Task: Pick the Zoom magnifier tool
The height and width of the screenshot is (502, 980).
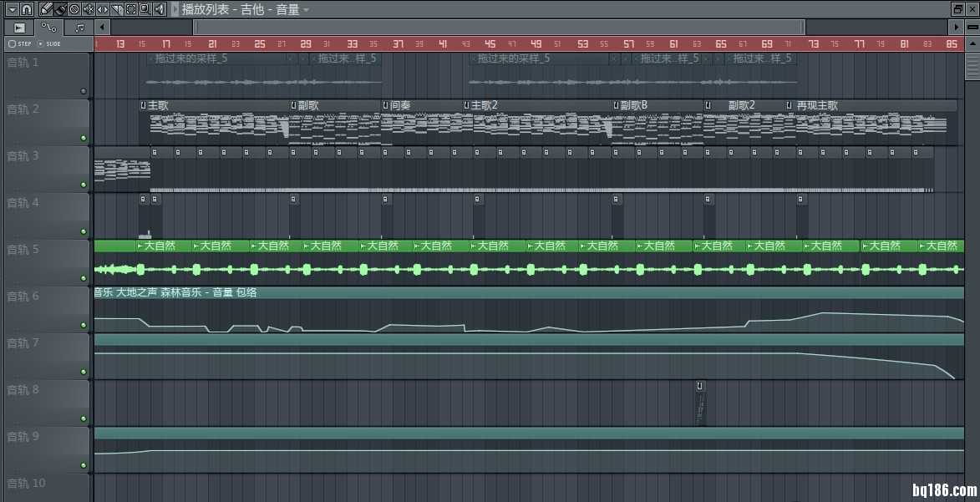Action: [x=145, y=9]
